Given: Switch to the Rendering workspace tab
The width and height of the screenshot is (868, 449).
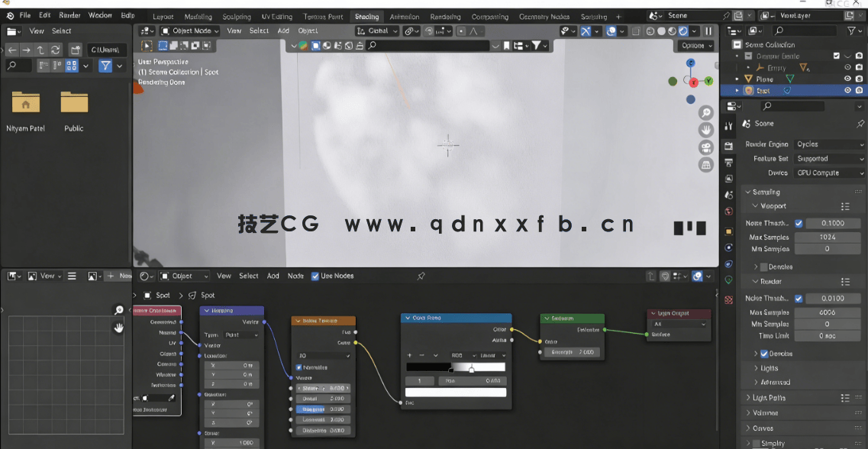Looking at the screenshot, I should 447,16.
